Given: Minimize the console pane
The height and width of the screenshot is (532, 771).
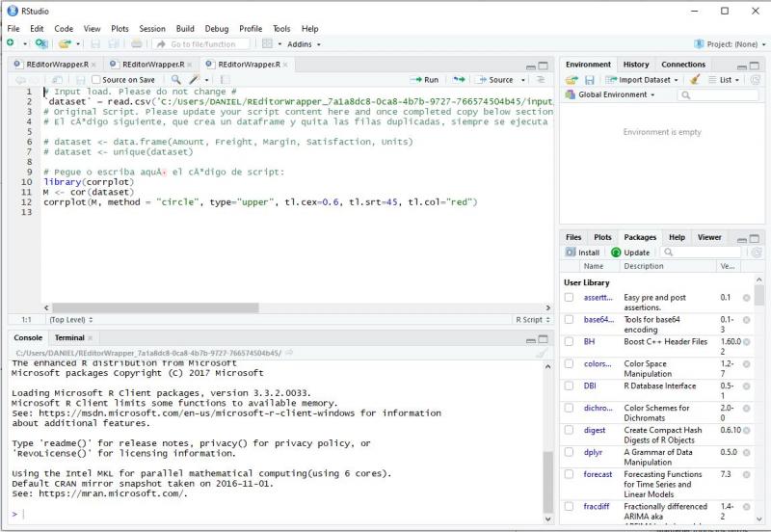Looking at the screenshot, I should [x=531, y=340].
